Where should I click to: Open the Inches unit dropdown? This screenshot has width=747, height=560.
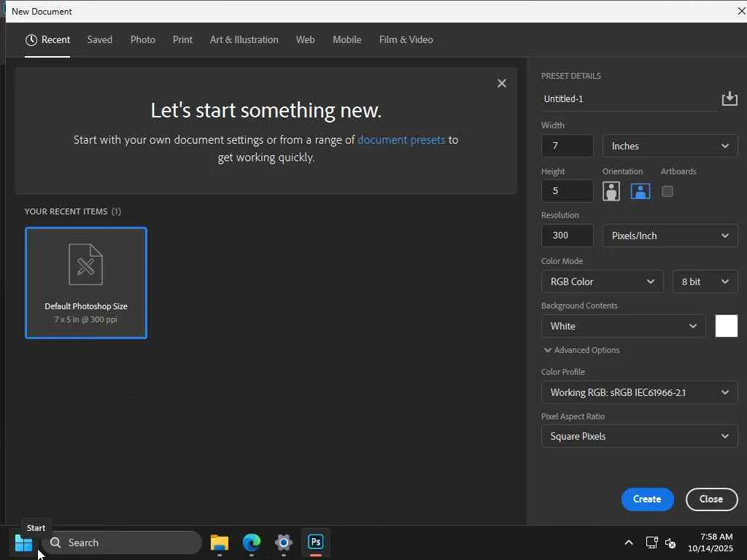(x=670, y=146)
